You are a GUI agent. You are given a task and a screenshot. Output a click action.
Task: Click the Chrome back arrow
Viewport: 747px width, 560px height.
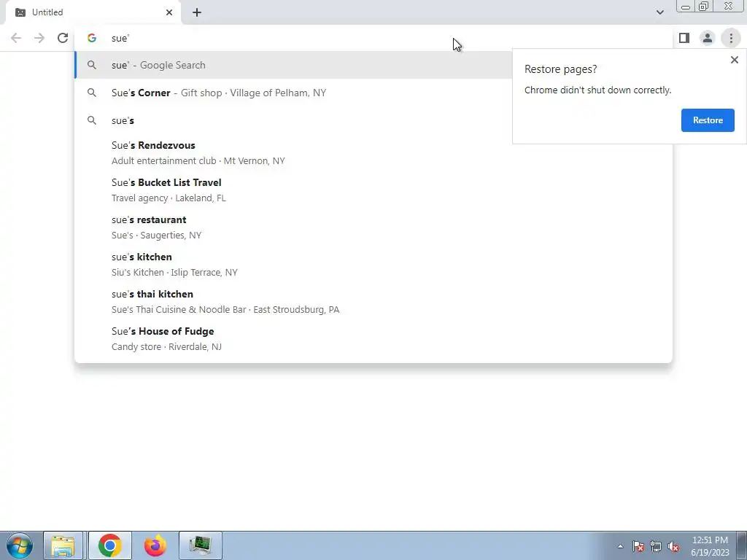[16, 38]
